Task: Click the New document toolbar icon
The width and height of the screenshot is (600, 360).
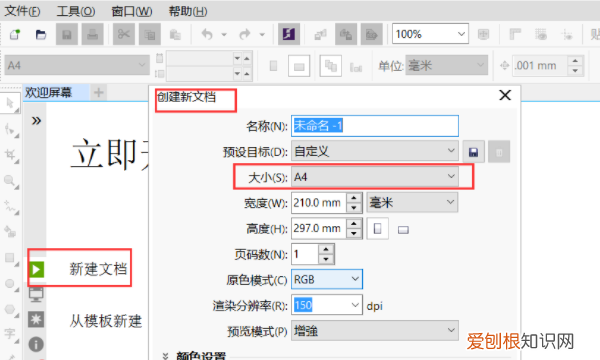Action: 15,34
